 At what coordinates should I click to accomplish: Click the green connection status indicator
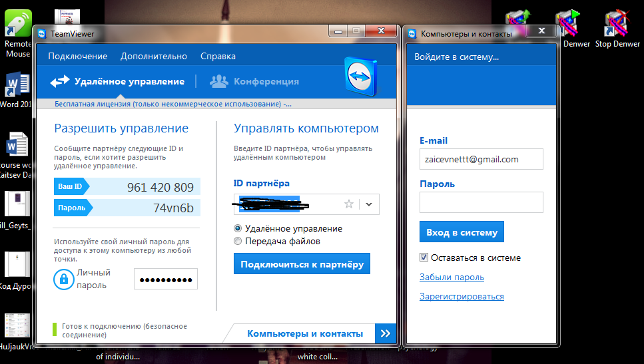55,329
